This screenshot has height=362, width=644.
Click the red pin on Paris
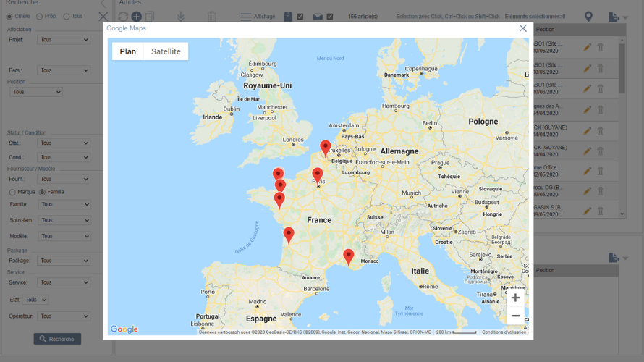pos(318,175)
